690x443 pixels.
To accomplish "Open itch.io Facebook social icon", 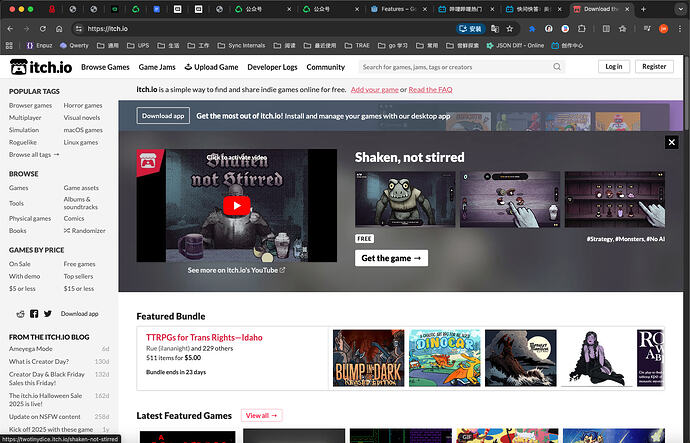I will (x=34, y=314).
